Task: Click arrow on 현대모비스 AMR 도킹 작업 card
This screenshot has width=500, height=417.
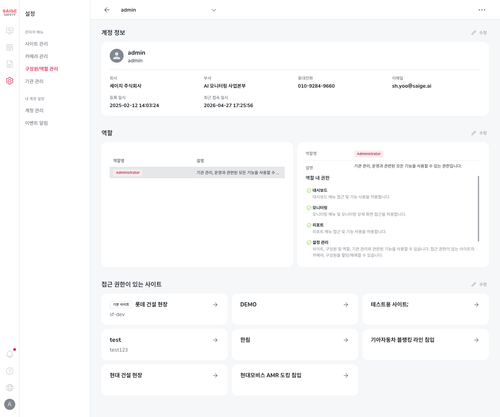Action: pyautogui.click(x=346, y=375)
